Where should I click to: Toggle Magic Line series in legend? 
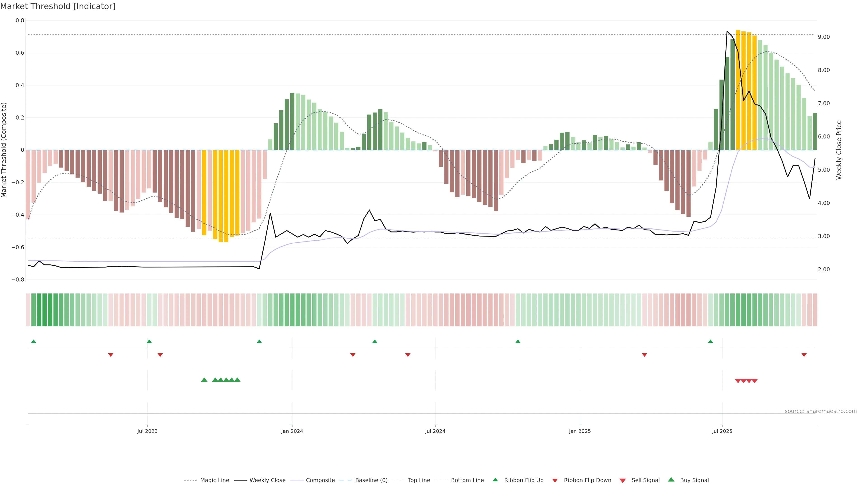[214, 480]
